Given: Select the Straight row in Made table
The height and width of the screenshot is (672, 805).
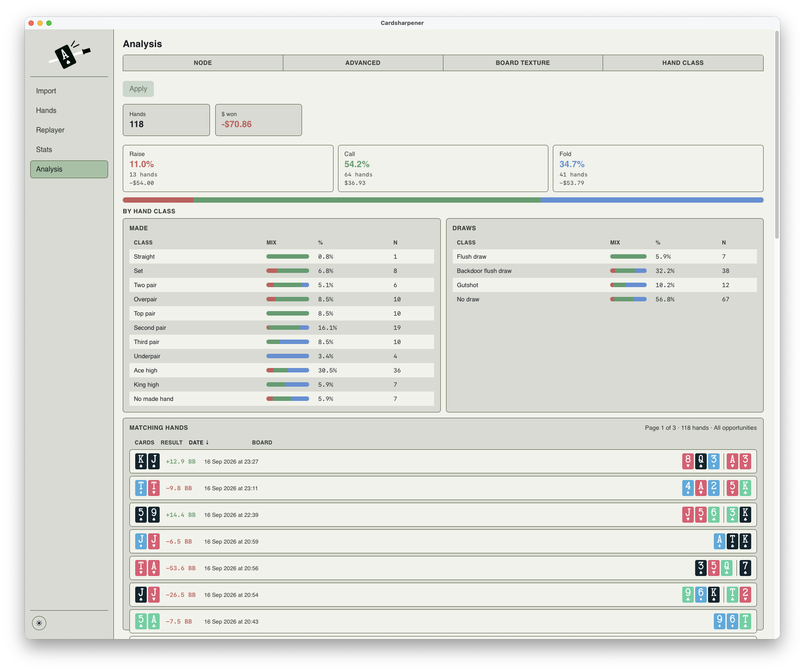Looking at the screenshot, I should tap(282, 257).
